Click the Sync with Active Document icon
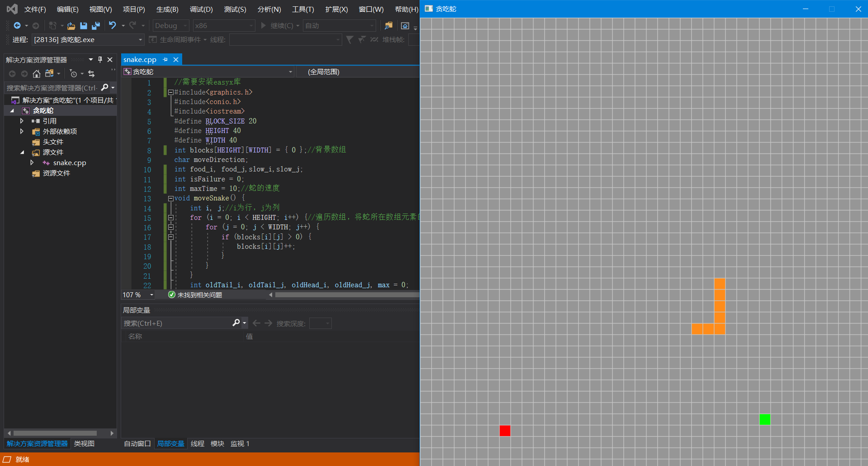868x466 pixels. click(91, 74)
